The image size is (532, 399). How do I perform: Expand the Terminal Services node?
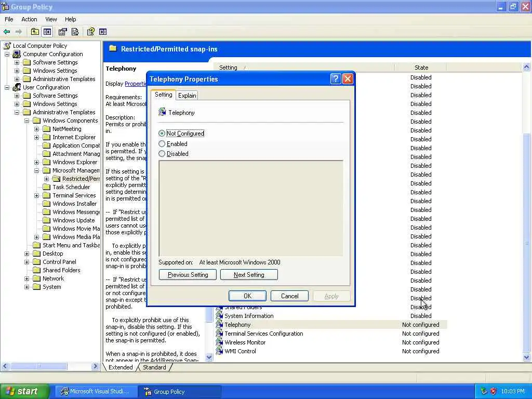click(37, 195)
